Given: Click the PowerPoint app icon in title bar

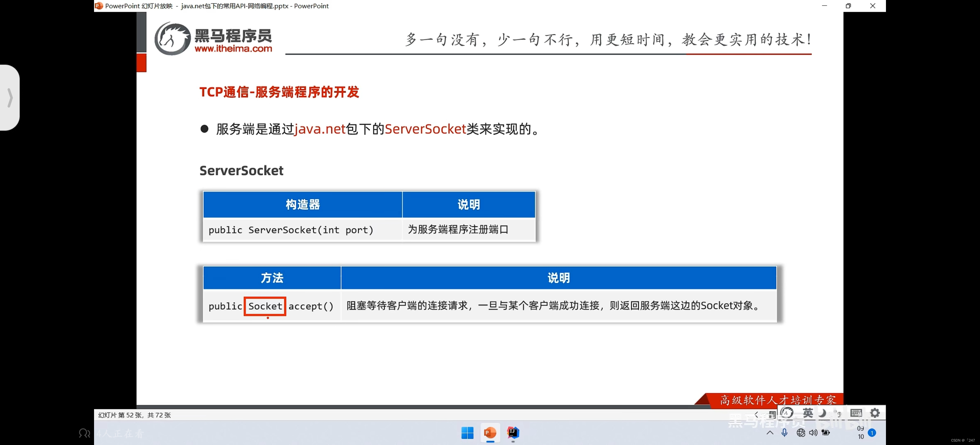Looking at the screenshot, I should pos(99,6).
